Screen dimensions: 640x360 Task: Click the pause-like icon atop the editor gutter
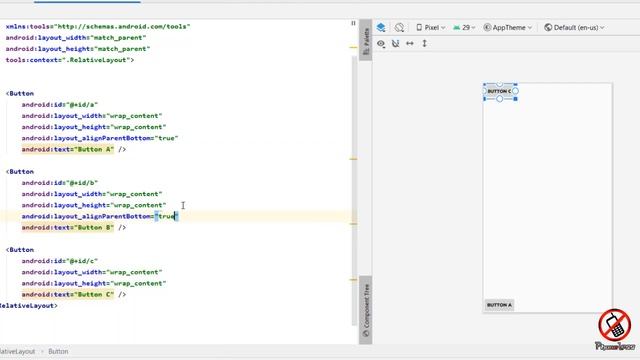(x=353, y=23)
